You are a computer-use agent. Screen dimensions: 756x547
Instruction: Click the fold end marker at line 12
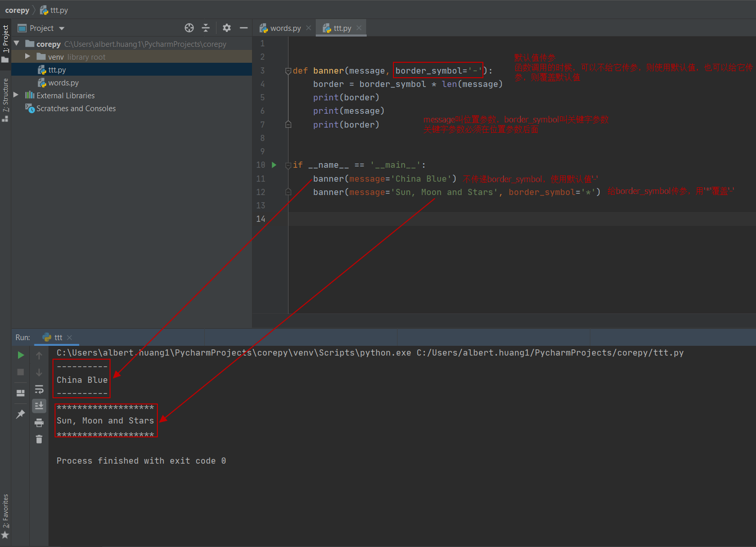(x=288, y=192)
